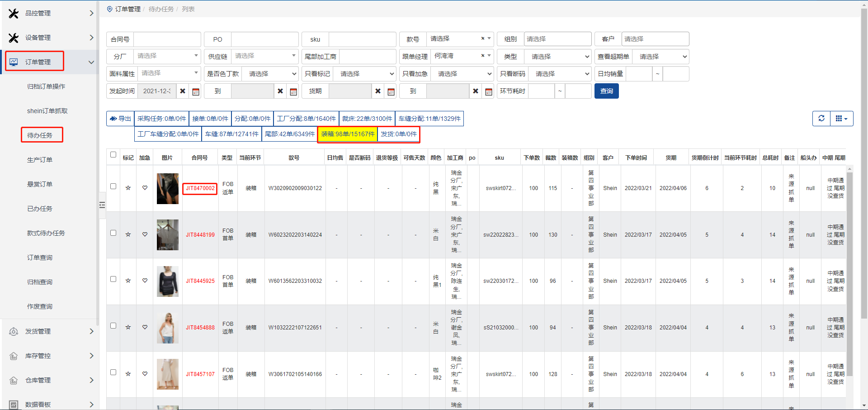Click the refresh icon above the table
The height and width of the screenshot is (410, 868).
tap(821, 119)
